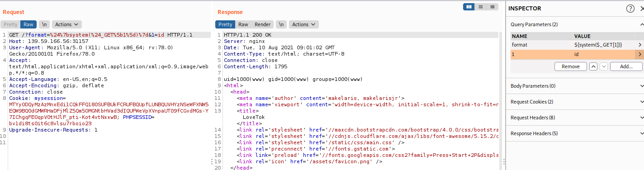
Task: Click the Upgrade-Insecure-Requests header line
Action: [x=53, y=130]
